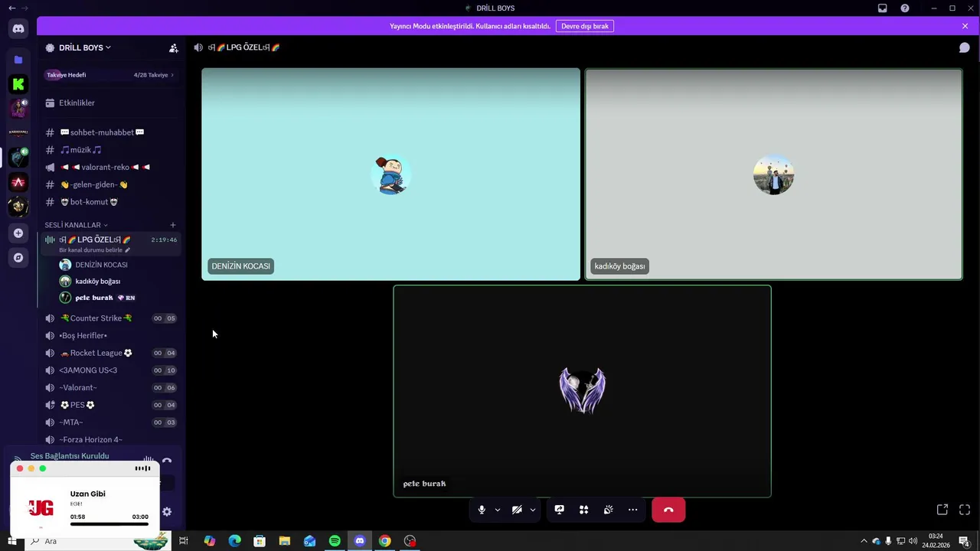Join the AMONG US voice channel

[x=110, y=370]
